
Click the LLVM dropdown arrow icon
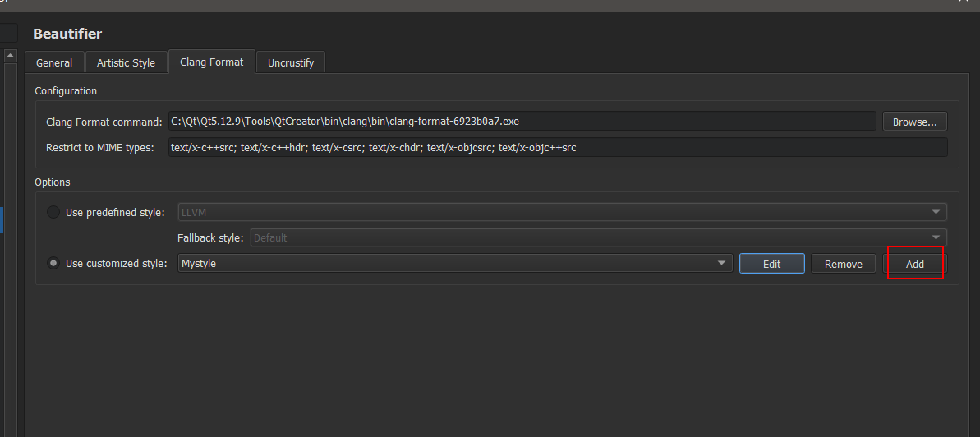click(x=936, y=212)
